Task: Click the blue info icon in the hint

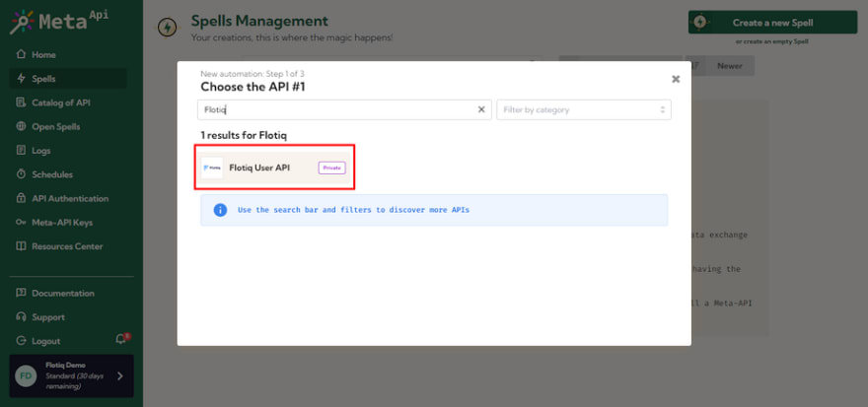Action: point(220,210)
